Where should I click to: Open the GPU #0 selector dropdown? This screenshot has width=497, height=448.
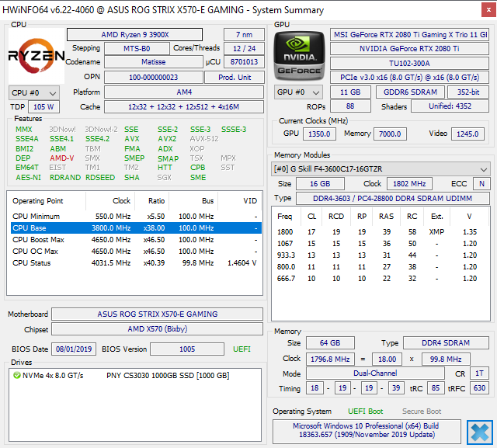[x=298, y=92]
